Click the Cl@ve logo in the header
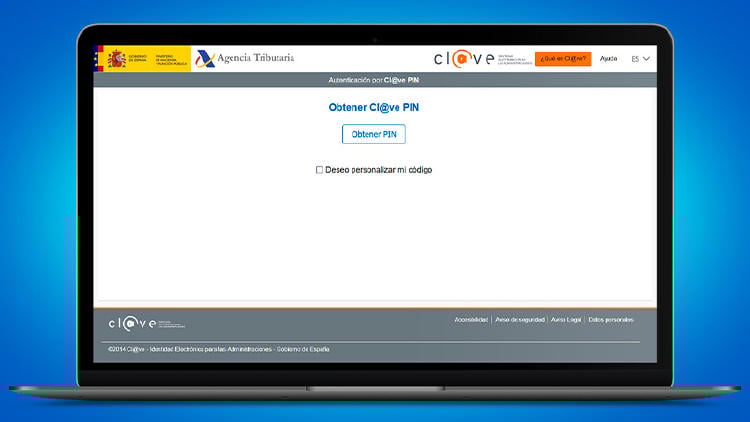The height and width of the screenshot is (422, 750). click(x=464, y=59)
